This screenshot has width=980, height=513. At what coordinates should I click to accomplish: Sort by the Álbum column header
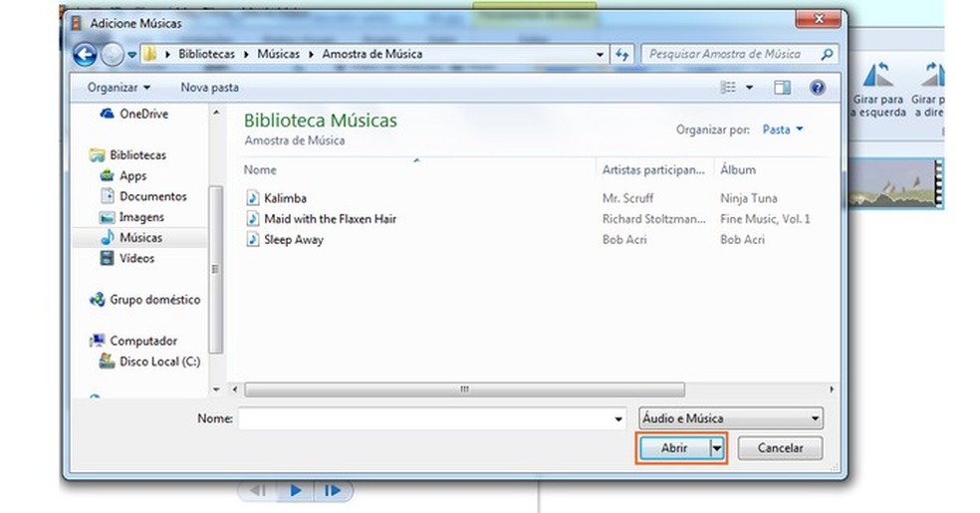point(738,170)
